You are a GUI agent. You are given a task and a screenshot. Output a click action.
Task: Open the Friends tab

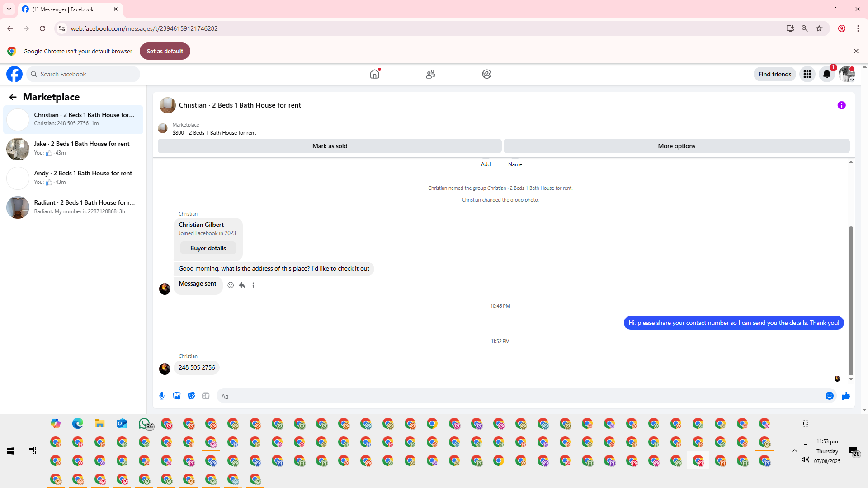pyautogui.click(x=430, y=74)
